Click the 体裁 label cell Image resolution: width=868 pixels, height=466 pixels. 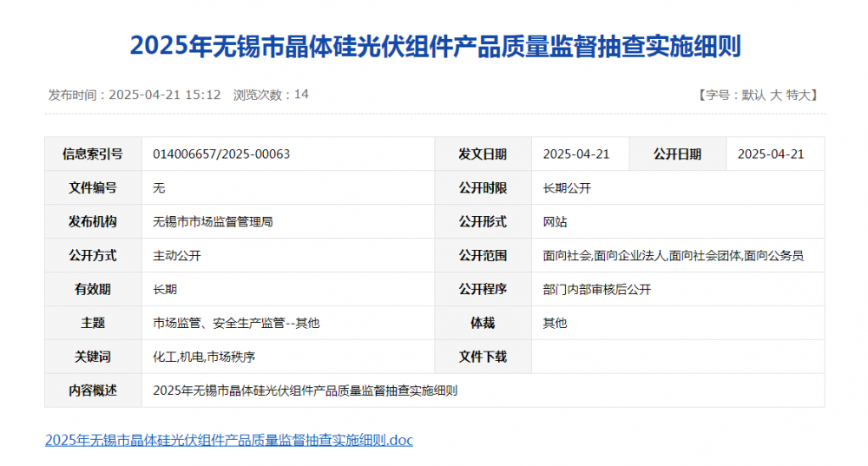pos(483,323)
